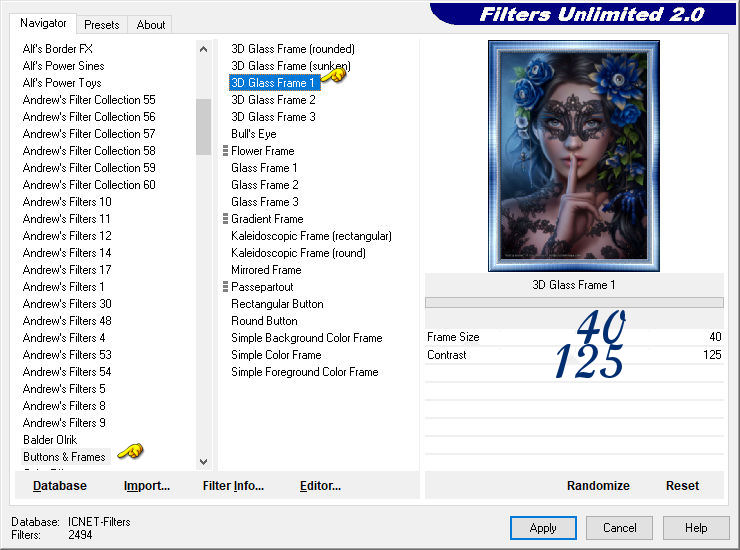740x550 pixels.
Task: Click the category list scrollbar thumb
Action: 203,127
